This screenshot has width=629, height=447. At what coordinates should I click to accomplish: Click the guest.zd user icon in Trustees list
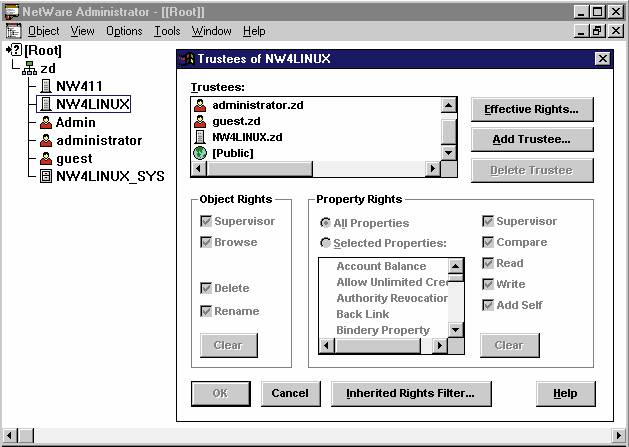tap(200, 121)
